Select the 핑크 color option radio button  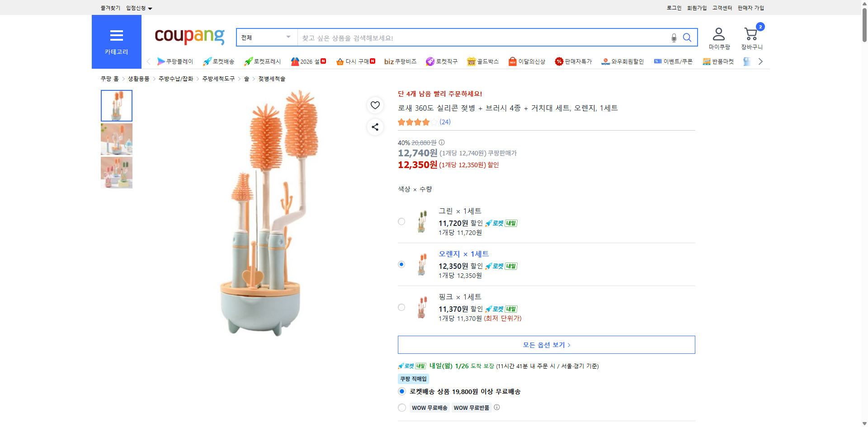pos(401,307)
